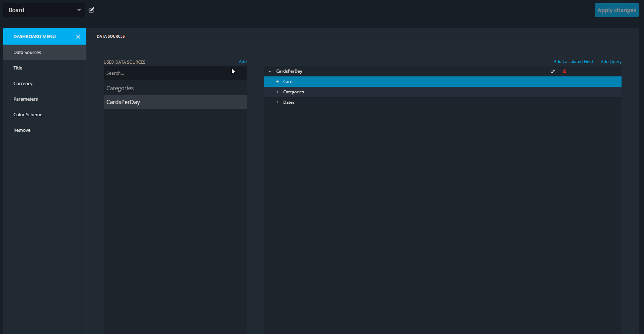Click the edit dashboard name icon
644x334 pixels.
(x=92, y=10)
